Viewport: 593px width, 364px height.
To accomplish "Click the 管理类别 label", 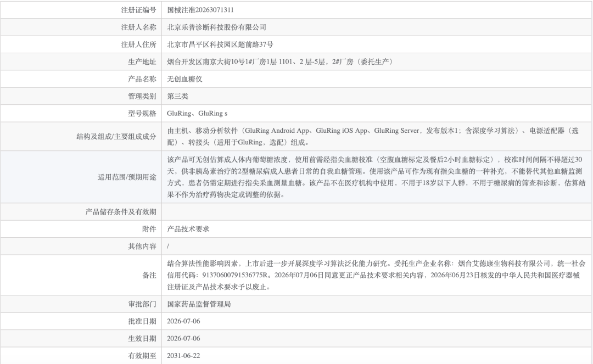I will pyautogui.click(x=142, y=96).
